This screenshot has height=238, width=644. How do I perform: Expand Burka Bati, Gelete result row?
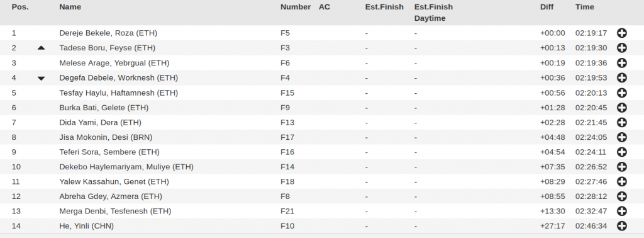pos(622,108)
